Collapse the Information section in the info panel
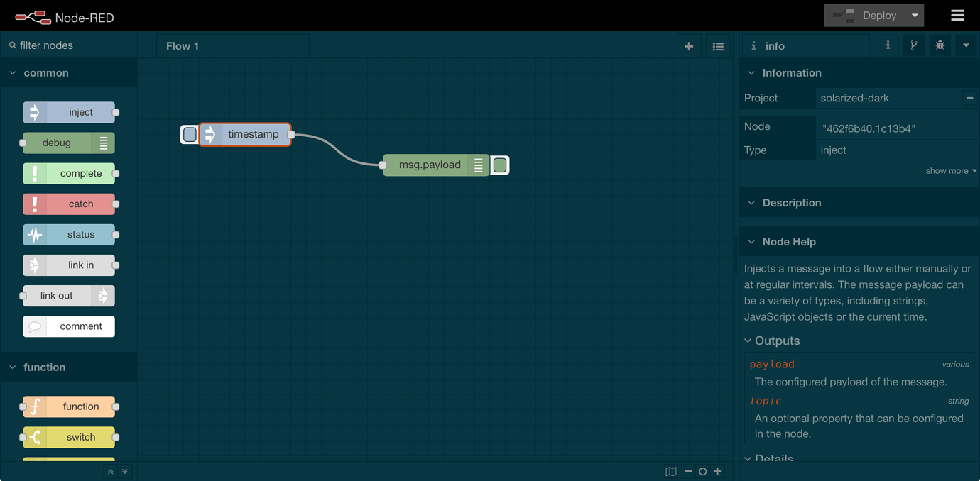This screenshot has height=481, width=980. (x=751, y=72)
